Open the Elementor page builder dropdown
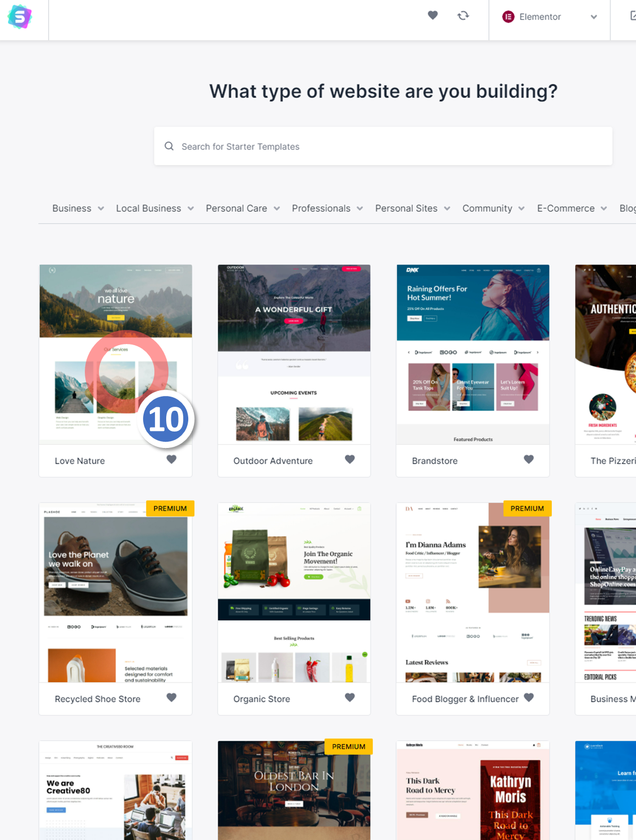Screen dimensions: 636x840 tap(549, 17)
